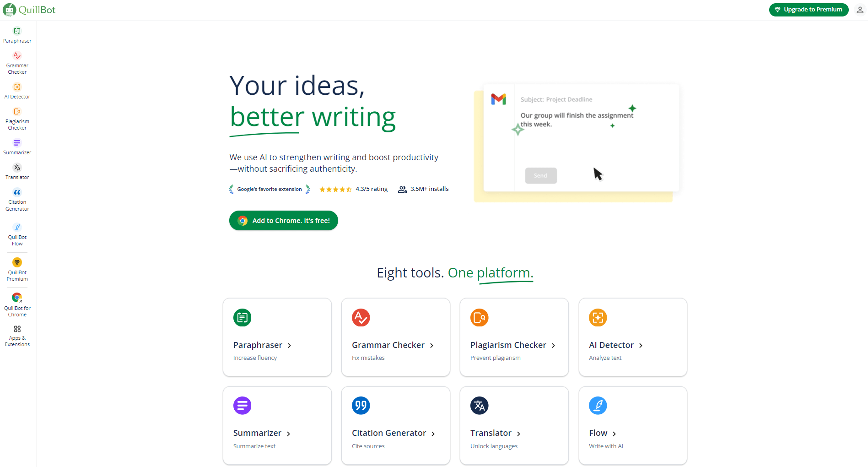Click the email demo message text area
Screen dimensions: 868x467
577,119
